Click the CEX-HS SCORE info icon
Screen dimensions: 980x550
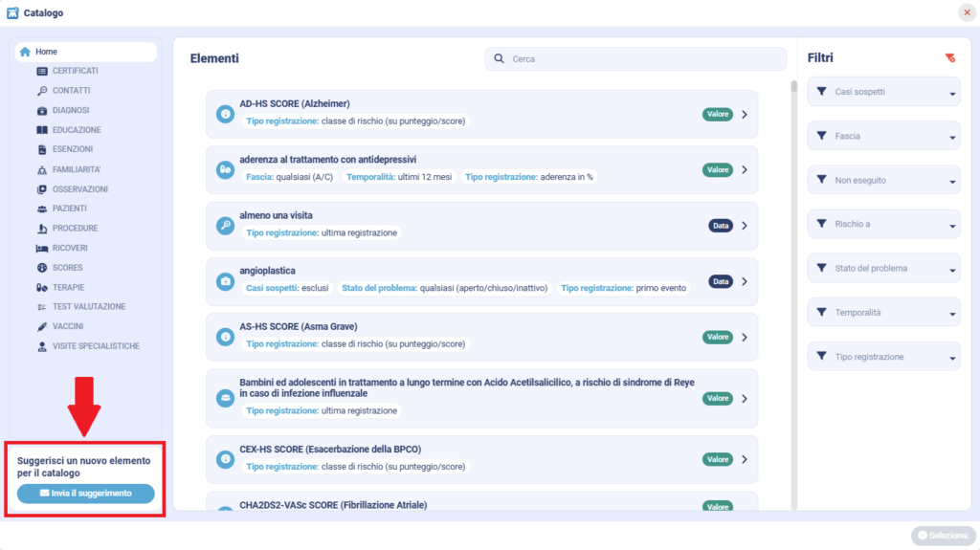(x=225, y=459)
